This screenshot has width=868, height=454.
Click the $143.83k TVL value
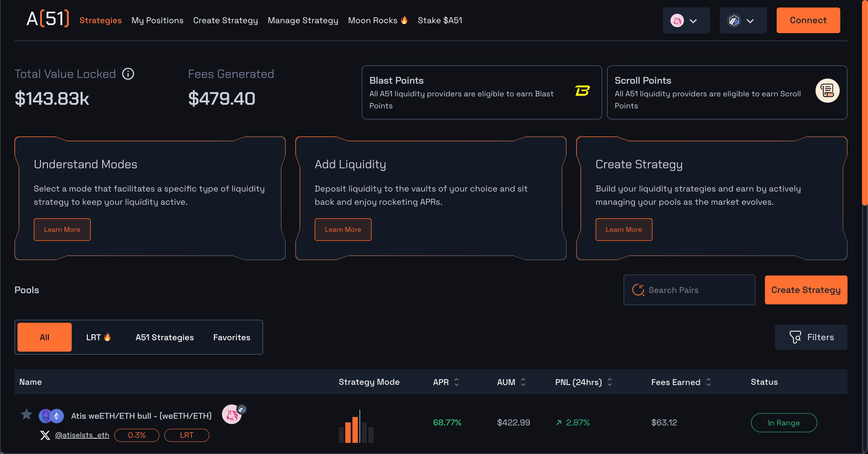pos(52,99)
